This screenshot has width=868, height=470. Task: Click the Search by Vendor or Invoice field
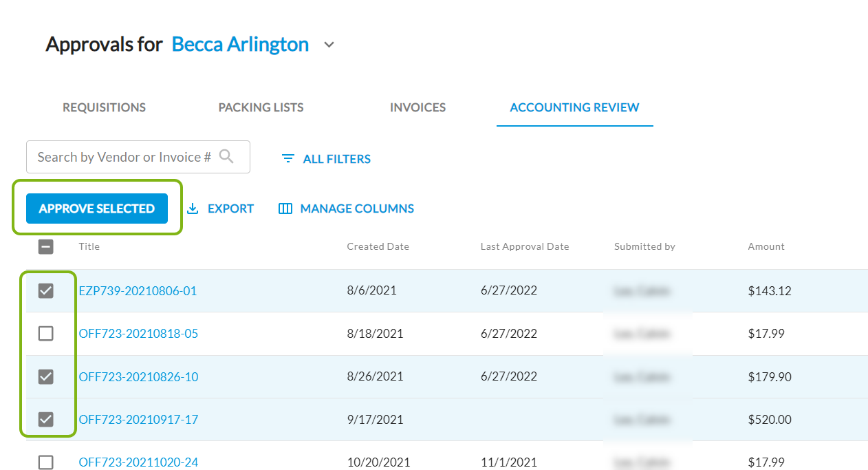[x=124, y=157]
